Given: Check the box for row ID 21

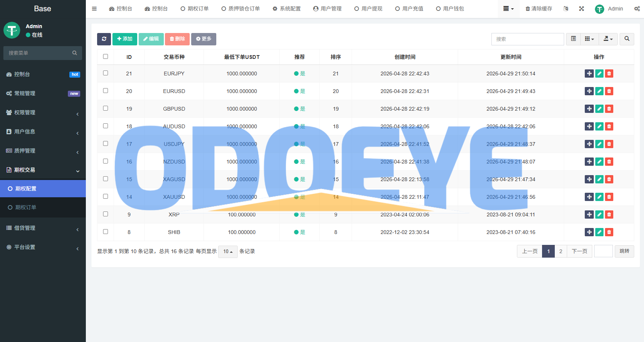Looking at the screenshot, I should [105, 73].
